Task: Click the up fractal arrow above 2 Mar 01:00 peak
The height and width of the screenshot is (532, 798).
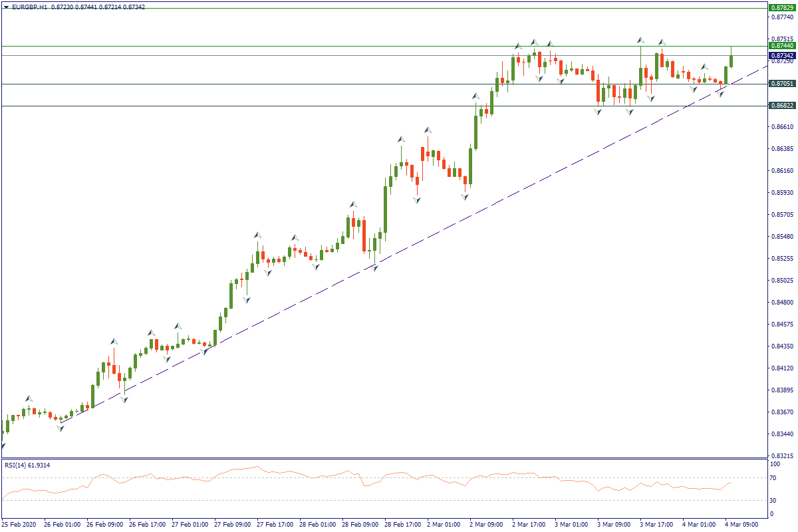Action: pyautogui.click(x=429, y=130)
